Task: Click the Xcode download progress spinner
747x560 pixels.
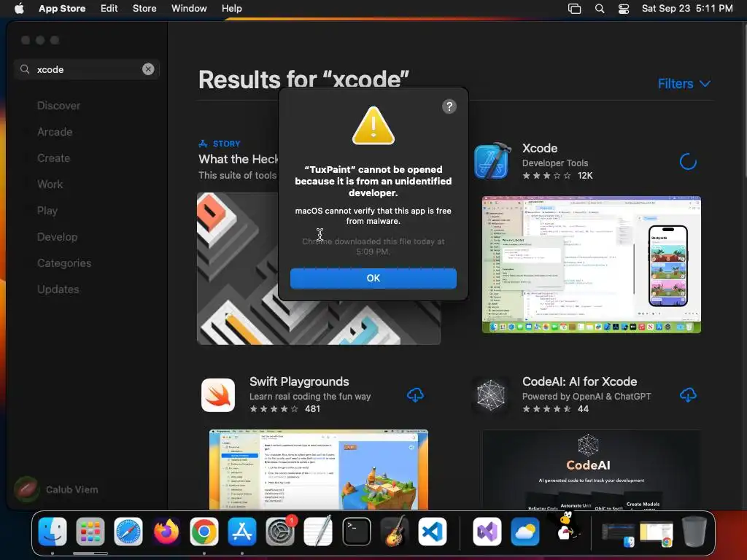Action: click(x=688, y=162)
